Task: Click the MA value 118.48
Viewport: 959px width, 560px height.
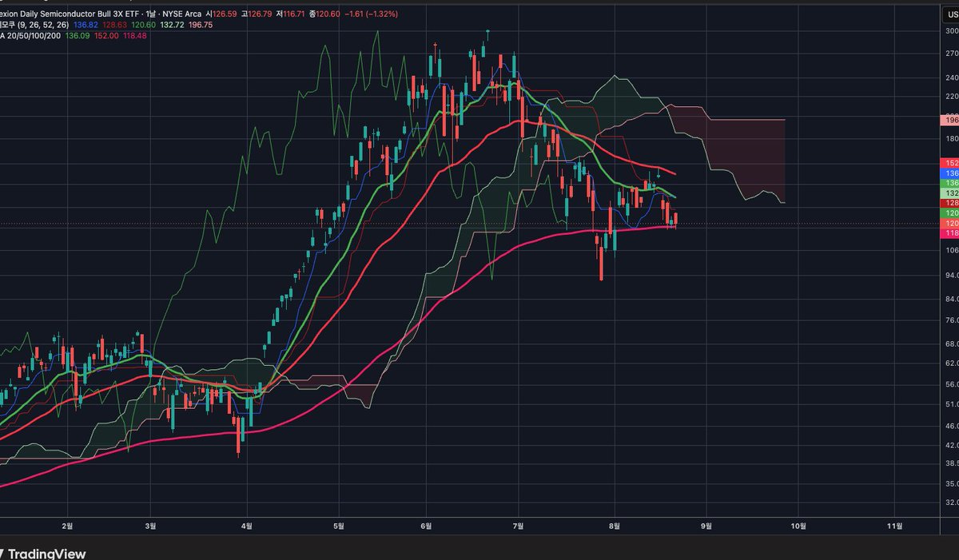Action: coord(134,36)
